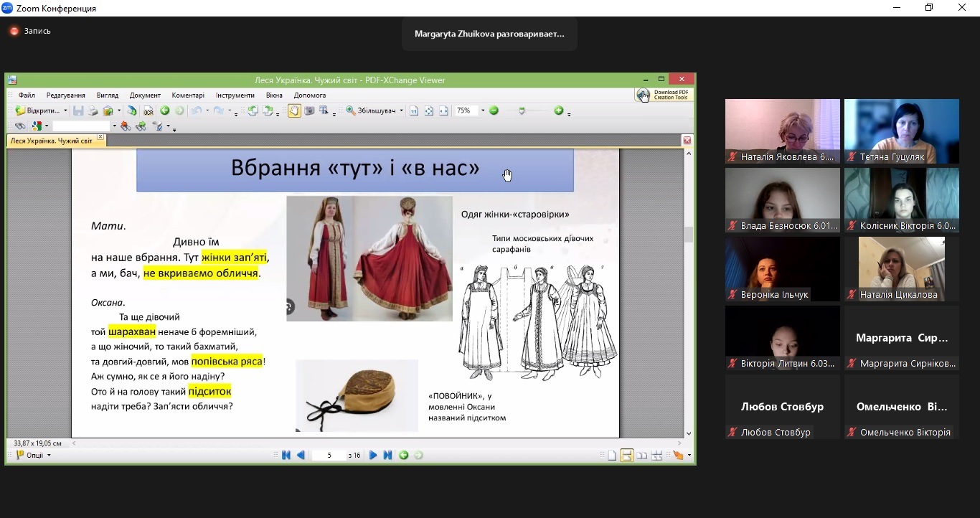The width and height of the screenshot is (980, 518).
Task: Click the Fit Page icon
Action: pyautogui.click(x=429, y=110)
